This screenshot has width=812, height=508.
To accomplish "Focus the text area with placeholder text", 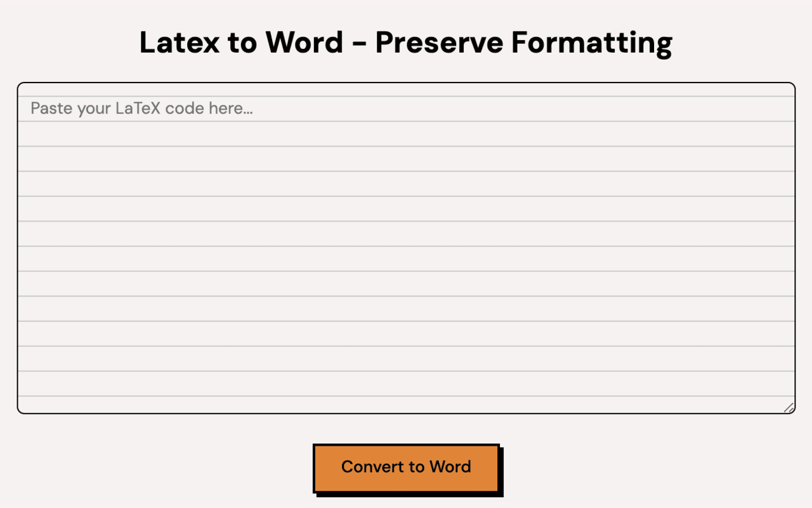I will pyautogui.click(x=406, y=248).
